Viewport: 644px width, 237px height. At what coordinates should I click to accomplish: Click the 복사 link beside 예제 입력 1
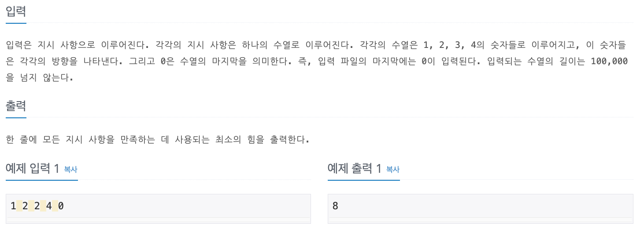tap(70, 169)
